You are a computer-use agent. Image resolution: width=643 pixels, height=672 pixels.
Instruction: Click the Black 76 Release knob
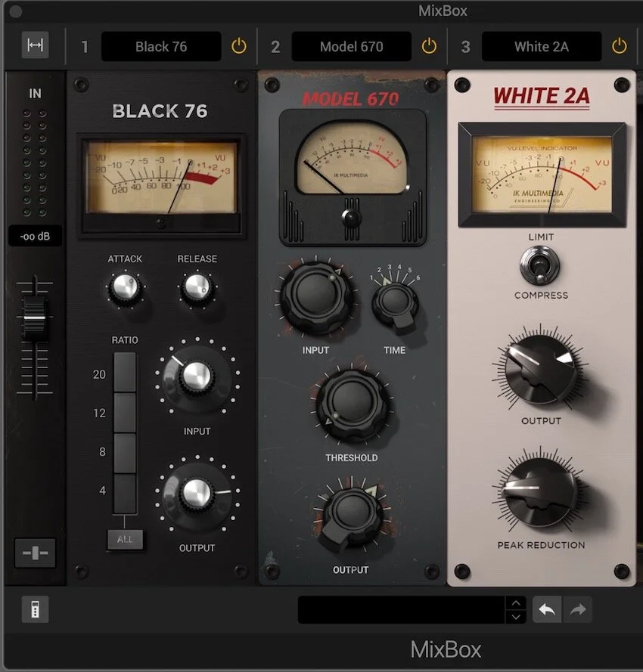(197, 287)
